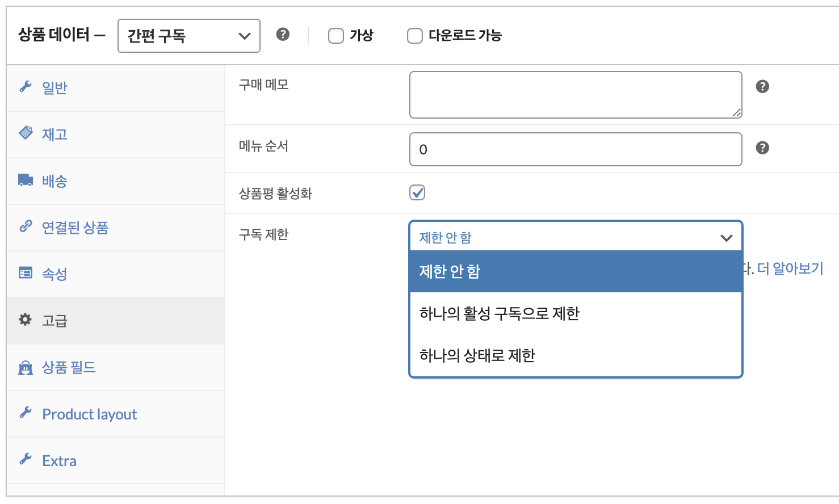Choose 하나의 상태로 제한 option

coord(576,355)
